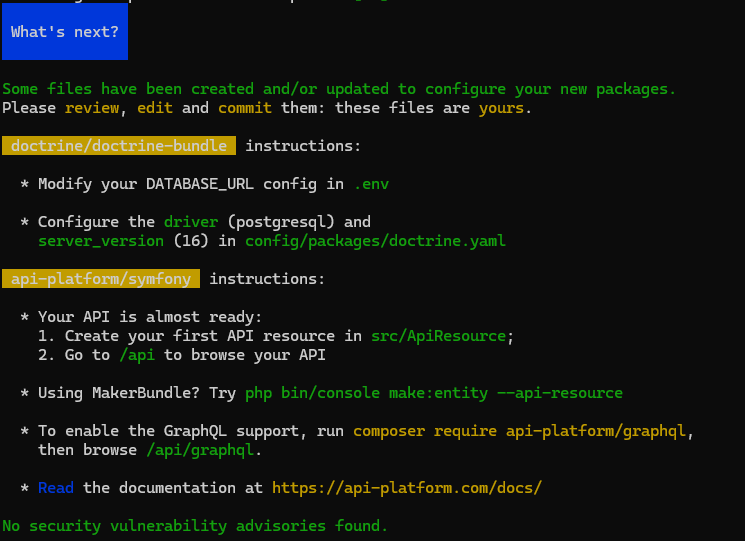Click the doctrine/doctrine-bundle yellow label

[x=119, y=146]
